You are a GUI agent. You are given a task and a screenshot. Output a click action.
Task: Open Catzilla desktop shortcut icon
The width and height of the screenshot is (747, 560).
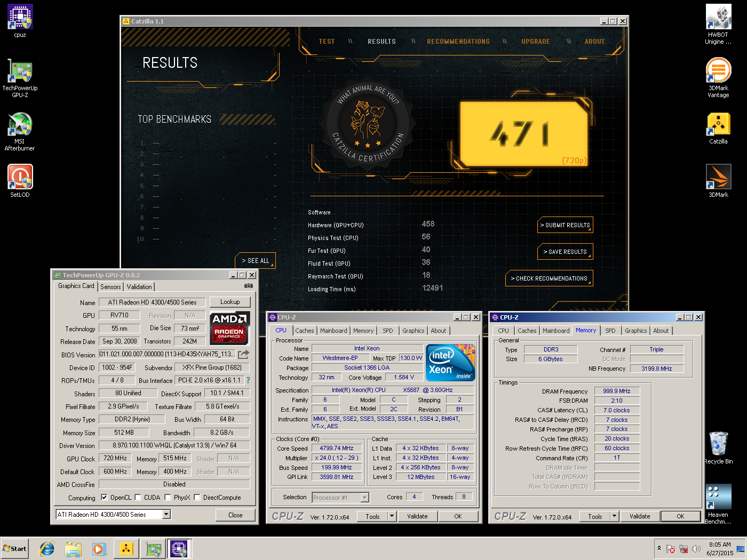click(718, 128)
